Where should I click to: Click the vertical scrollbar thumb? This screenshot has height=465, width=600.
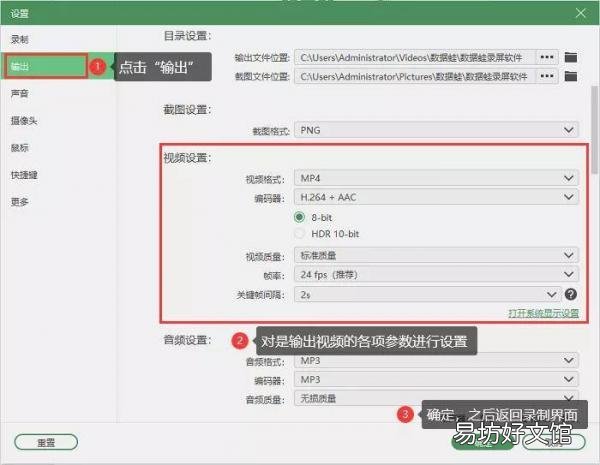coord(594,129)
